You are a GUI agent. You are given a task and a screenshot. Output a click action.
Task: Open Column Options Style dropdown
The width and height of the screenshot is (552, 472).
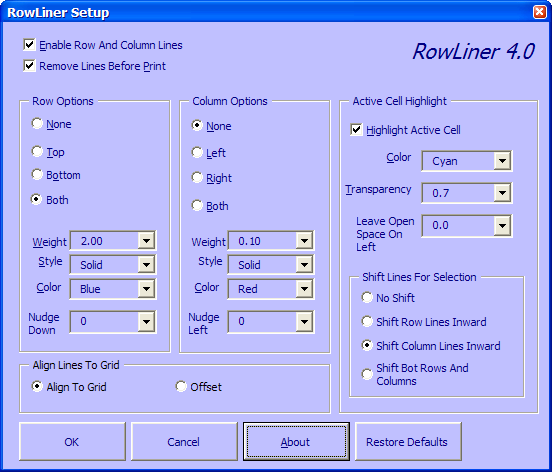(305, 265)
